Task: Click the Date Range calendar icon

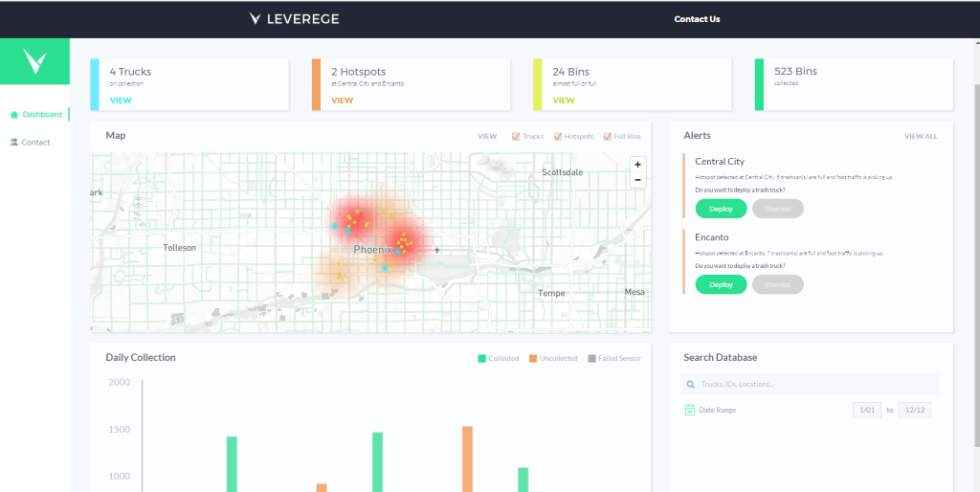Action: coord(690,410)
